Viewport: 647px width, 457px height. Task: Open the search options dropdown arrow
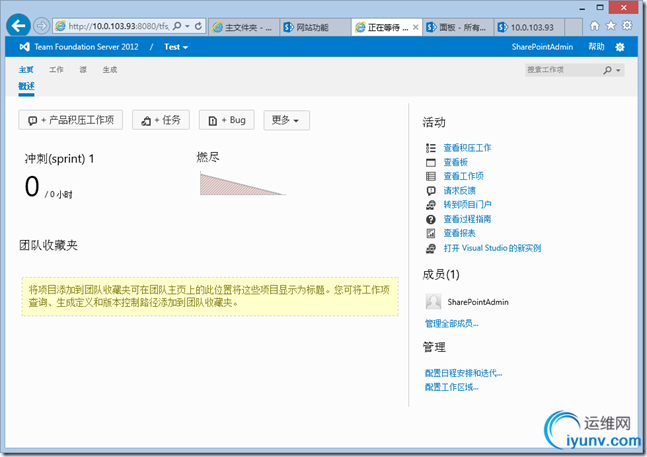pos(618,70)
